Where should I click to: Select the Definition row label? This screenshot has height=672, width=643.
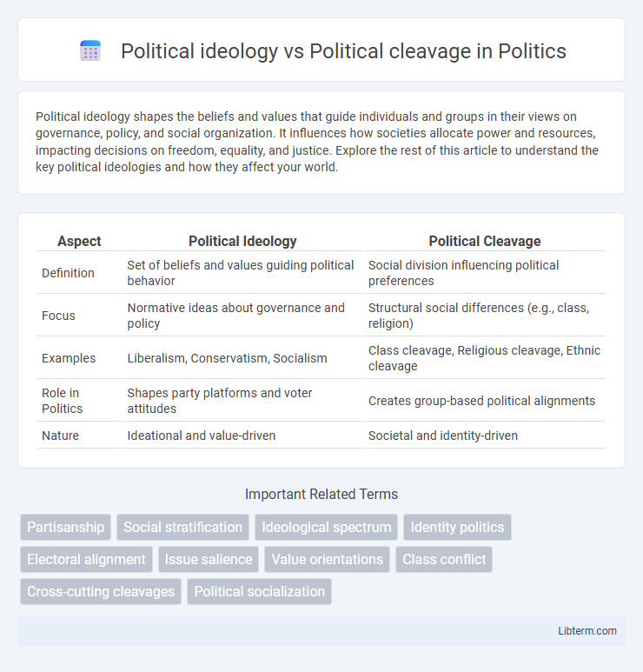click(x=68, y=273)
